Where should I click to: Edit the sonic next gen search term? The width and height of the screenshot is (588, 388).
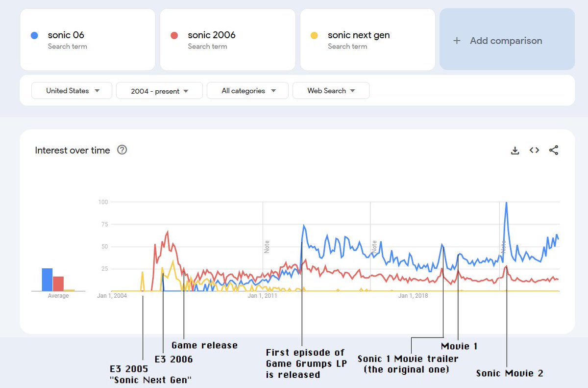(368, 40)
